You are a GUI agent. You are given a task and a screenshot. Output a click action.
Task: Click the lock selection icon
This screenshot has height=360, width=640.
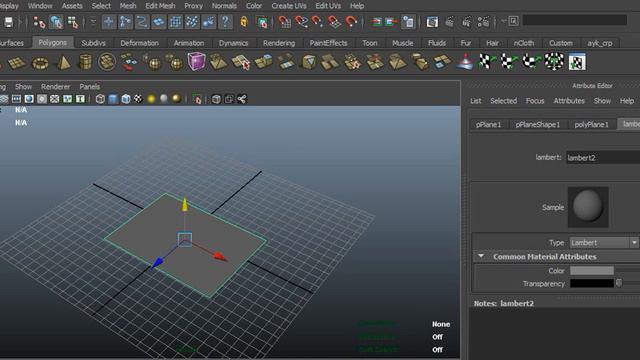(244, 22)
